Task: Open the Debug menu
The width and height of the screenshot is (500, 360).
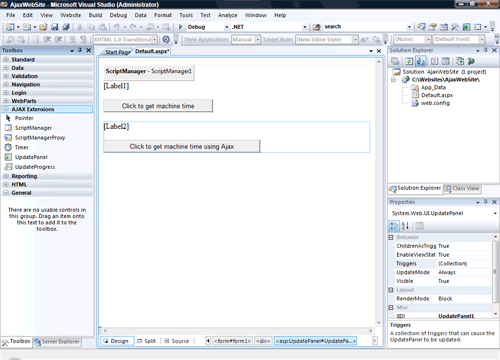Action: [x=118, y=15]
